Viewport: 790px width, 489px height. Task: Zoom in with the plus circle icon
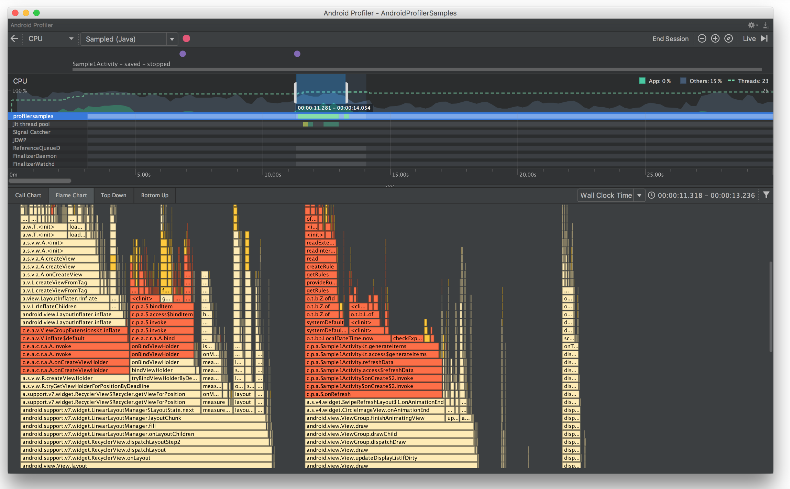coord(715,39)
